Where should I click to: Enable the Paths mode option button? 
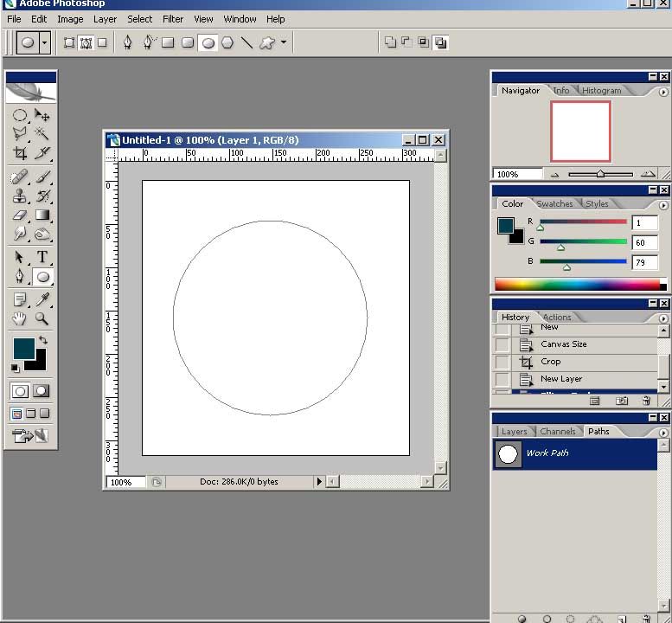coord(86,42)
